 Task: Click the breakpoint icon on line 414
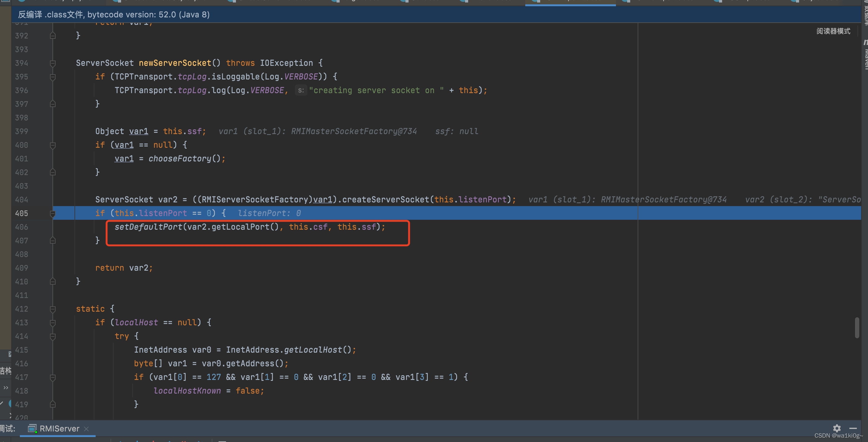point(53,336)
